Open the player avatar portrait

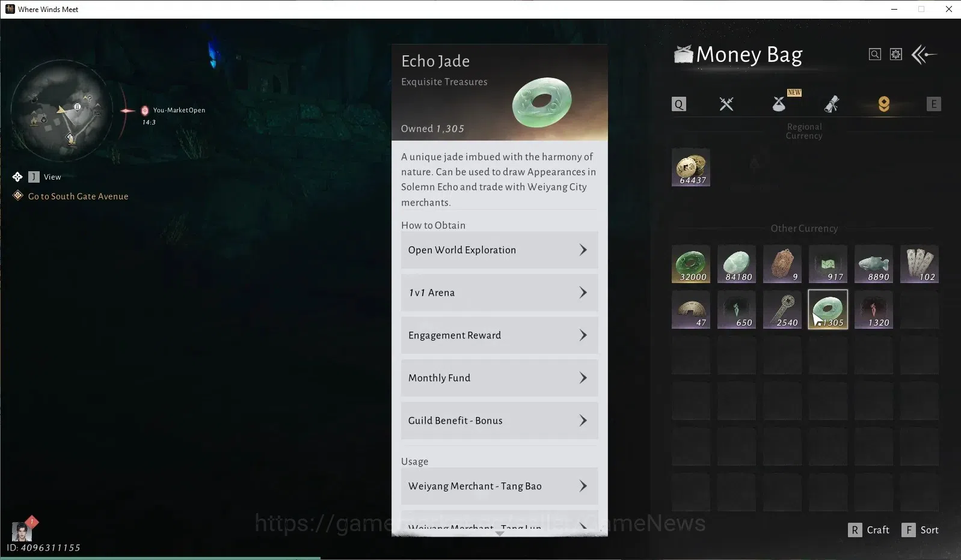pyautogui.click(x=22, y=532)
